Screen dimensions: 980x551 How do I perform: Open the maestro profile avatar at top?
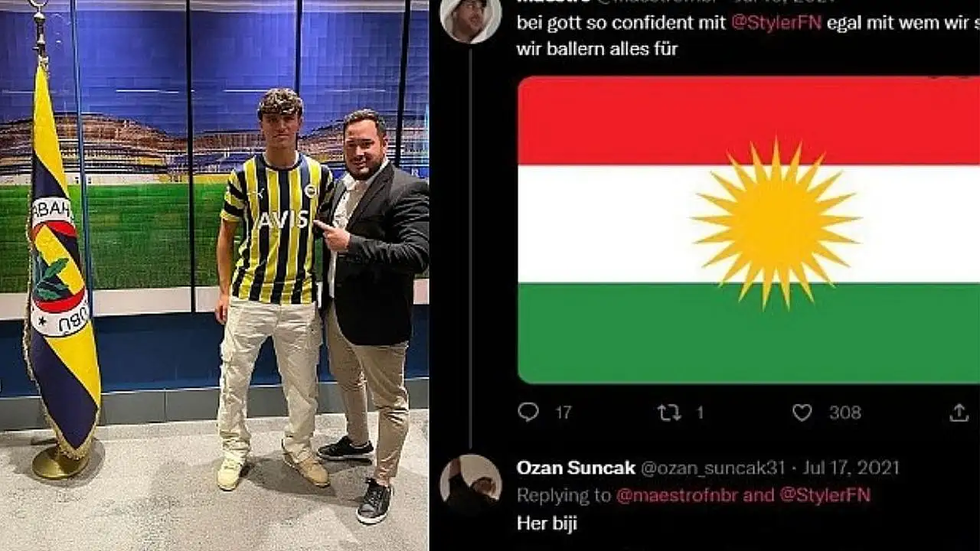(x=471, y=17)
